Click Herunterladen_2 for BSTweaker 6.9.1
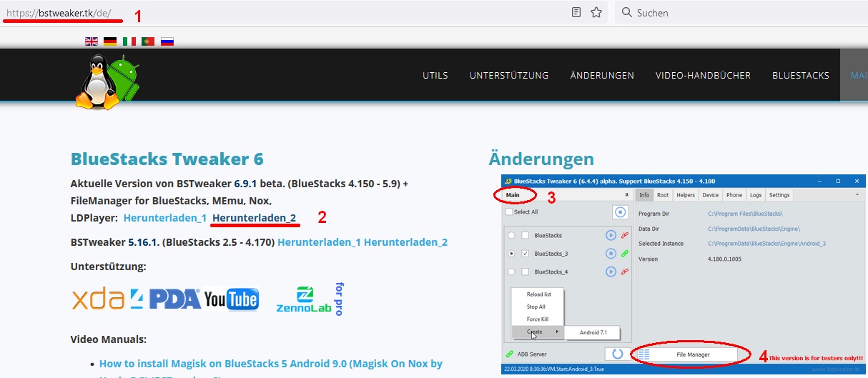This screenshot has width=868, height=378. tap(255, 217)
